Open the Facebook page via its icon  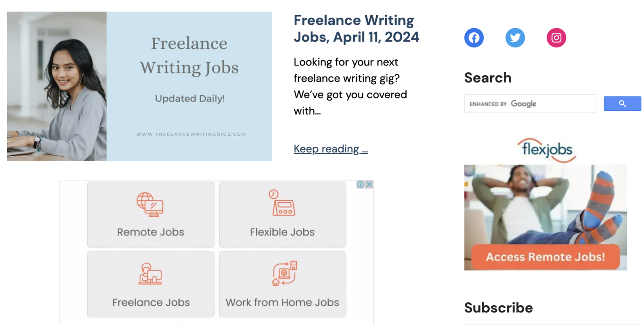click(x=474, y=37)
